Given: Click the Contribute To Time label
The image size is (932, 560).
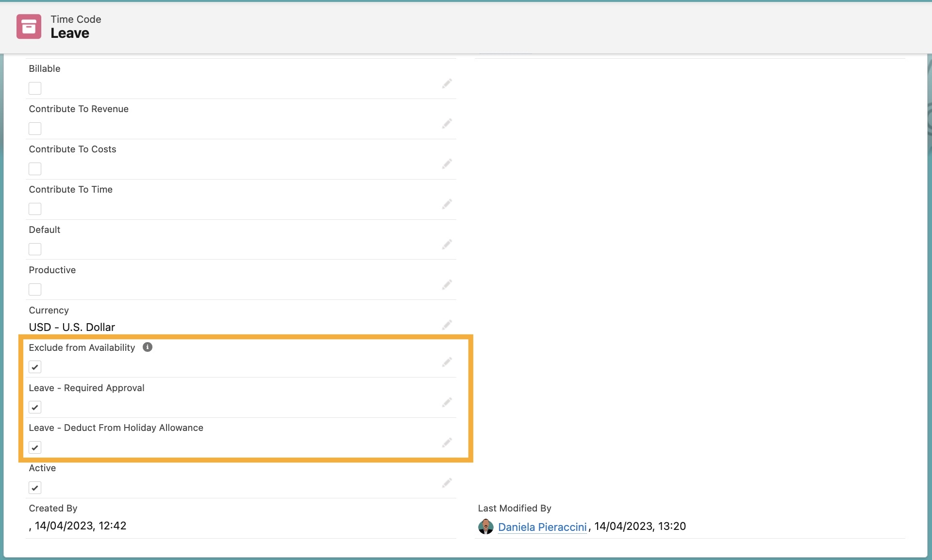Looking at the screenshot, I should 70,189.
